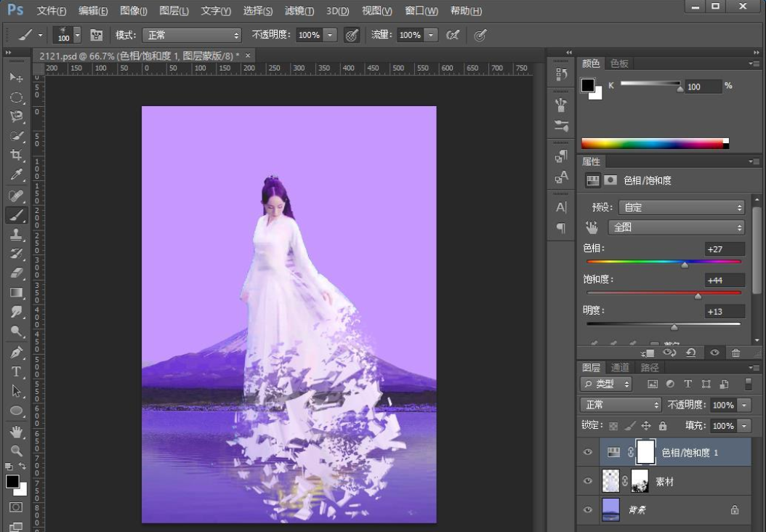Switch to the 色板 swatches tab
The width and height of the screenshot is (766, 532).
[x=620, y=64]
